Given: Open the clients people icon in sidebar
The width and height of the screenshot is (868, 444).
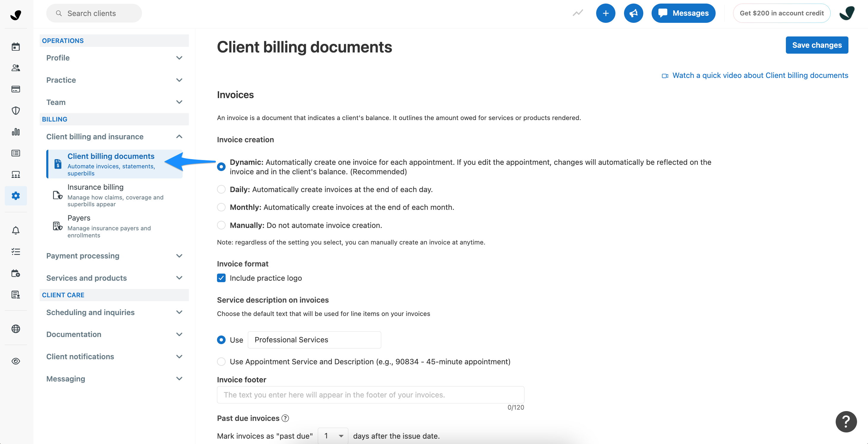Looking at the screenshot, I should [15, 68].
